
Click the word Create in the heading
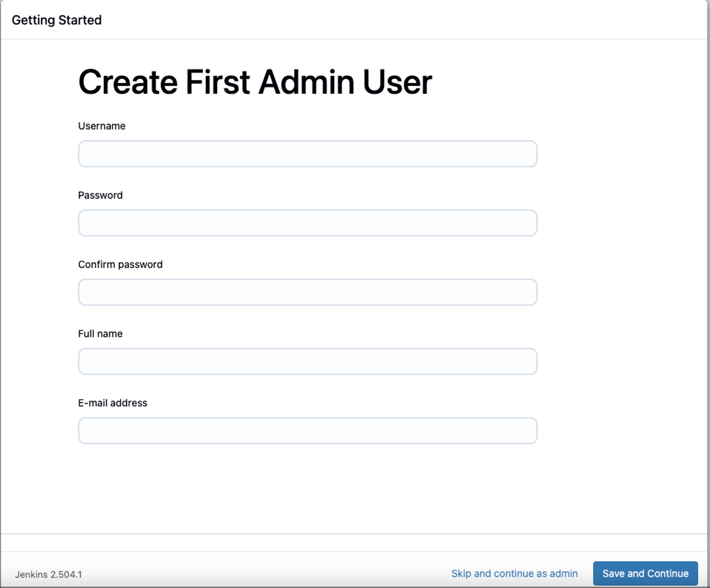point(128,82)
